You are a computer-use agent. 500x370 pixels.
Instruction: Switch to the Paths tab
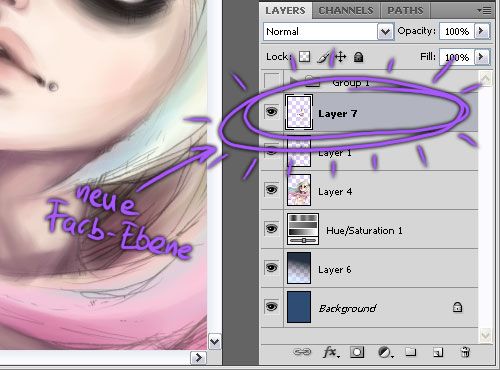pyautogui.click(x=405, y=11)
